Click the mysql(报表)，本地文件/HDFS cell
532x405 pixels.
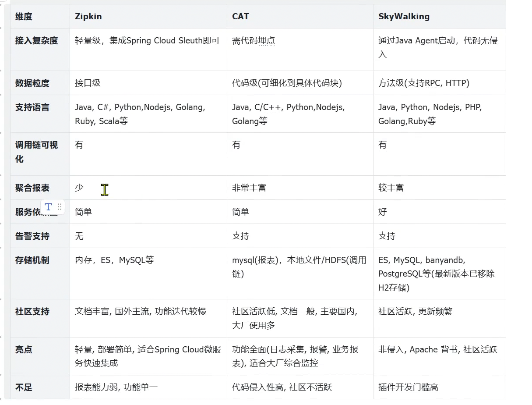click(300, 274)
